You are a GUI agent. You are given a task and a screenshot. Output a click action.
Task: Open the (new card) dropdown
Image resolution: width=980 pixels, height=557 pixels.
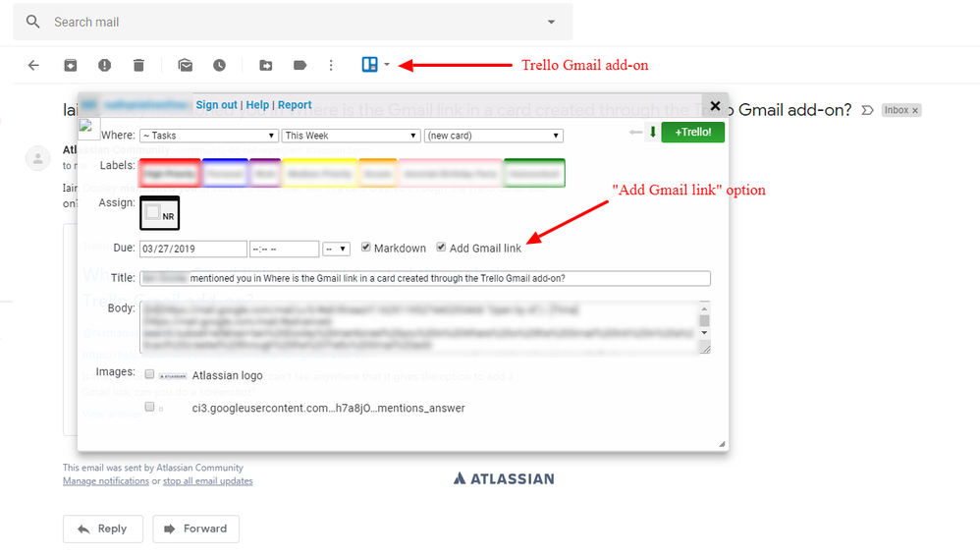(494, 136)
